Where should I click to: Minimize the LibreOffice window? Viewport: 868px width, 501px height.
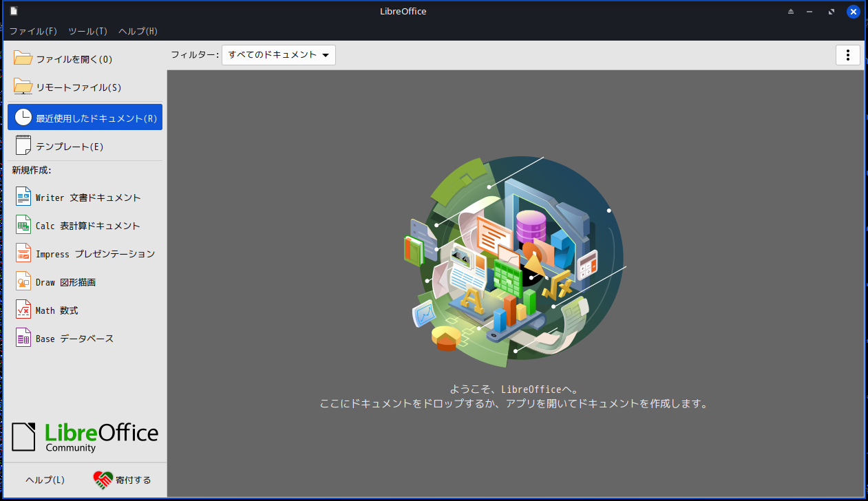tap(810, 11)
